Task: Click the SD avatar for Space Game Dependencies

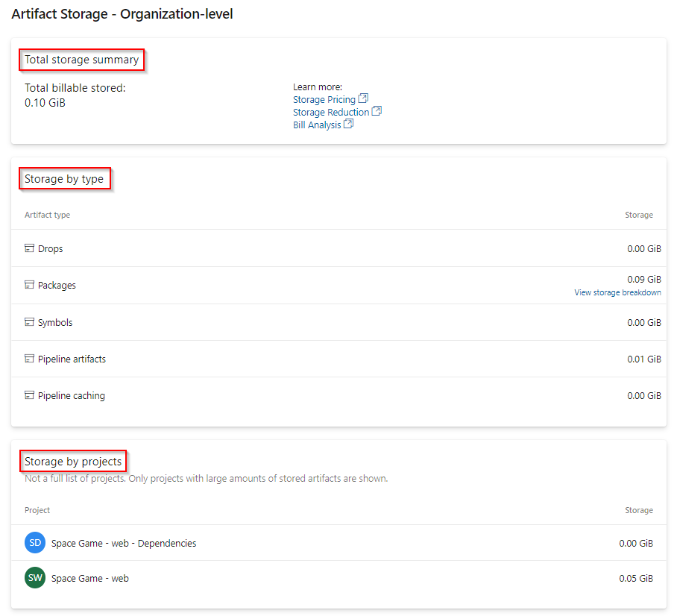Action: (x=34, y=543)
